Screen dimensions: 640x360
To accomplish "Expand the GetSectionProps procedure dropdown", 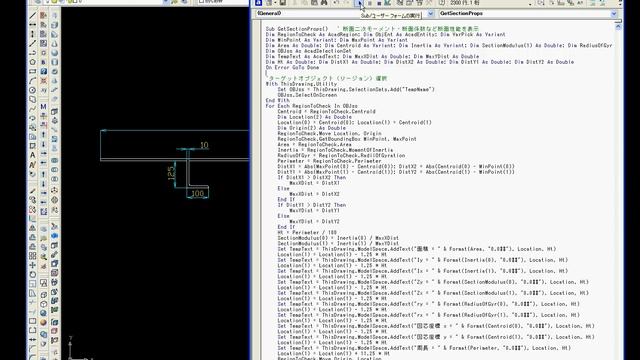I will click(x=613, y=13).
